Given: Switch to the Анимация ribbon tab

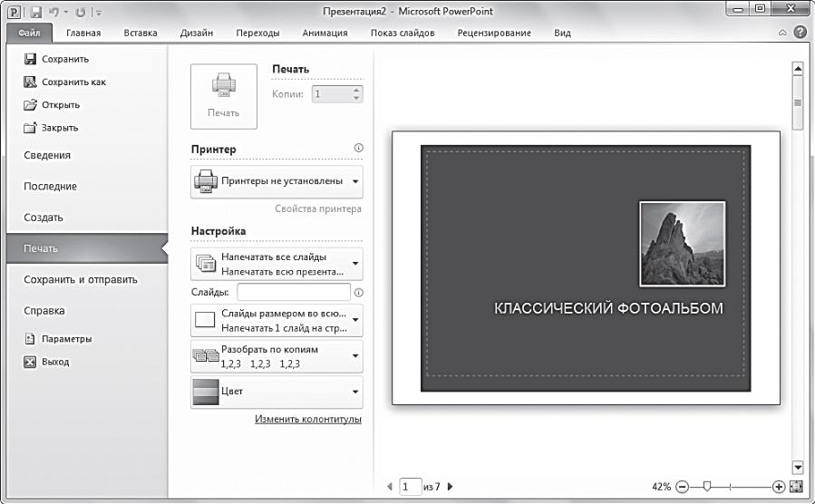Looking at the screenshot, I should (x=325, y=33).
